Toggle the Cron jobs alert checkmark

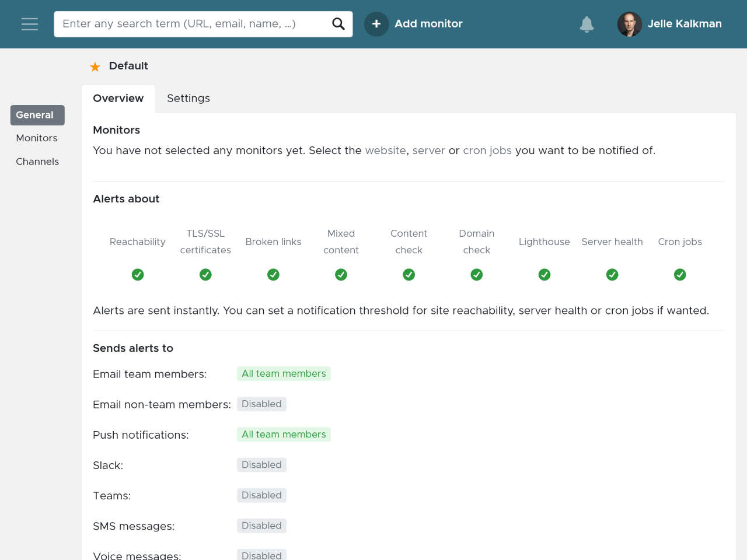point(680,274)
